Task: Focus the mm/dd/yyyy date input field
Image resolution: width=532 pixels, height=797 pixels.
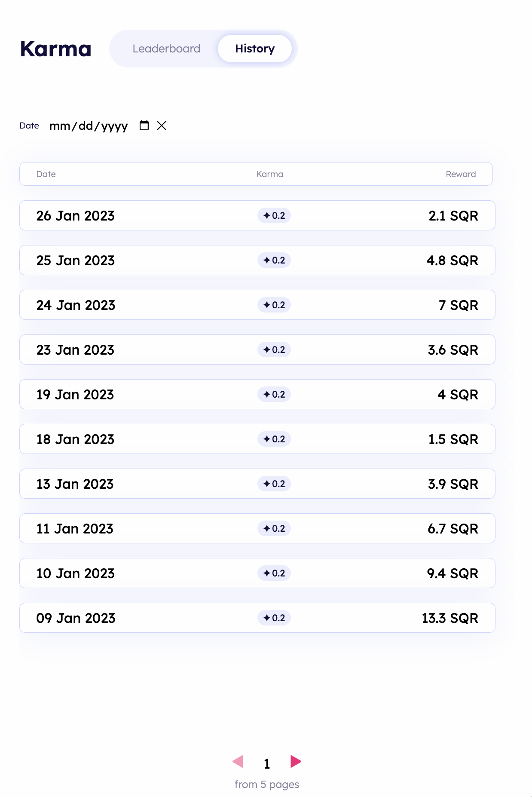Action: [x=89, y=126]
